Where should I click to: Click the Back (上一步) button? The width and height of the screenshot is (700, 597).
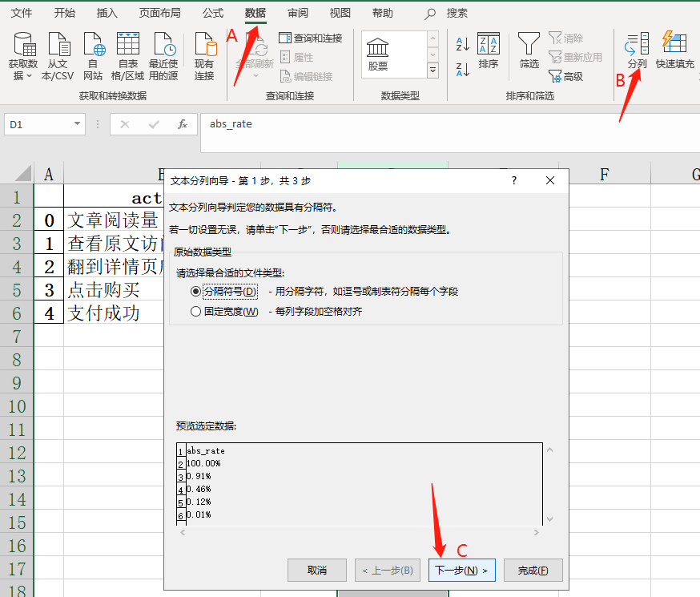(388, 571)
